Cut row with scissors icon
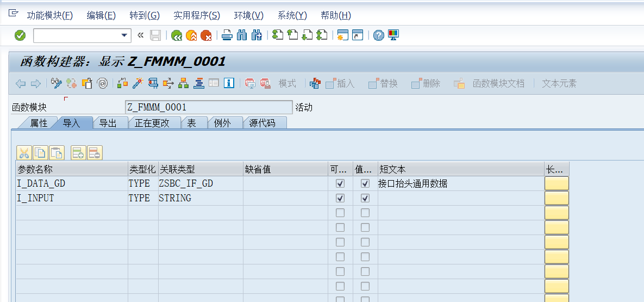644x302 pixels. pyautogui.click(x=24, y=153)
